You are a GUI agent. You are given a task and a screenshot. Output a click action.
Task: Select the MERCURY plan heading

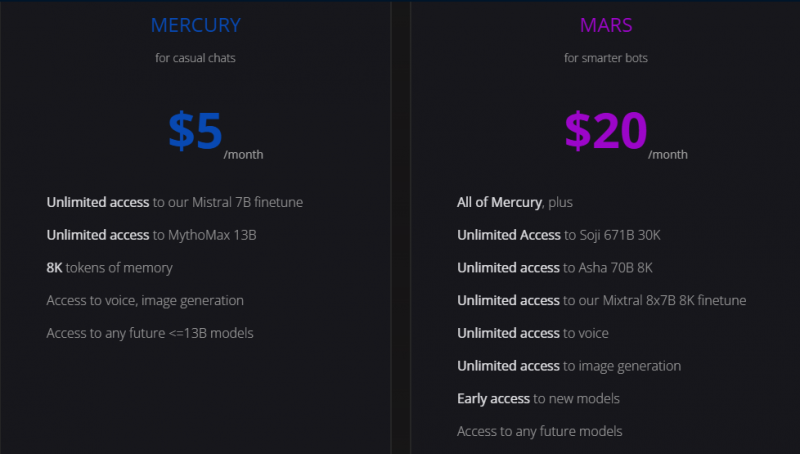point(195,25)
